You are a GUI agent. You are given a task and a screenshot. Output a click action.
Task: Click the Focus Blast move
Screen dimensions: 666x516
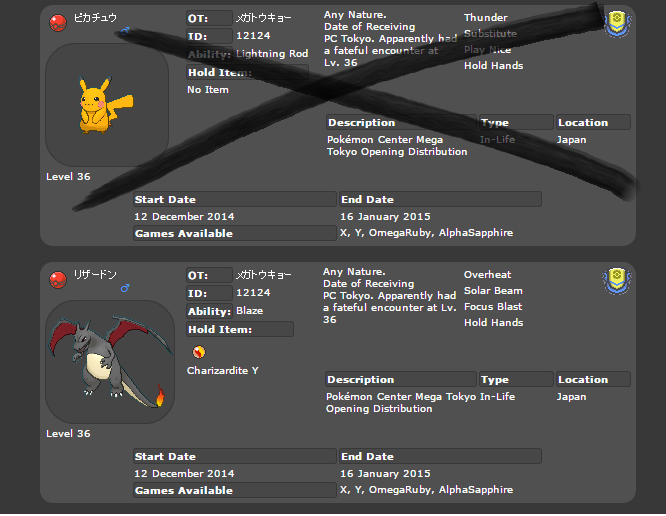tap(493, 307)
